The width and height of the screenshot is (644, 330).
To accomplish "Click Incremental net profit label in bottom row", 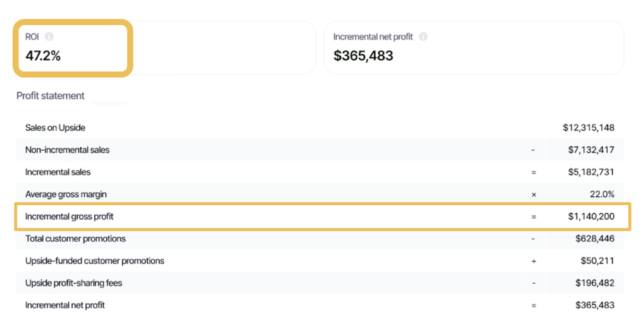I will (65, 305).
